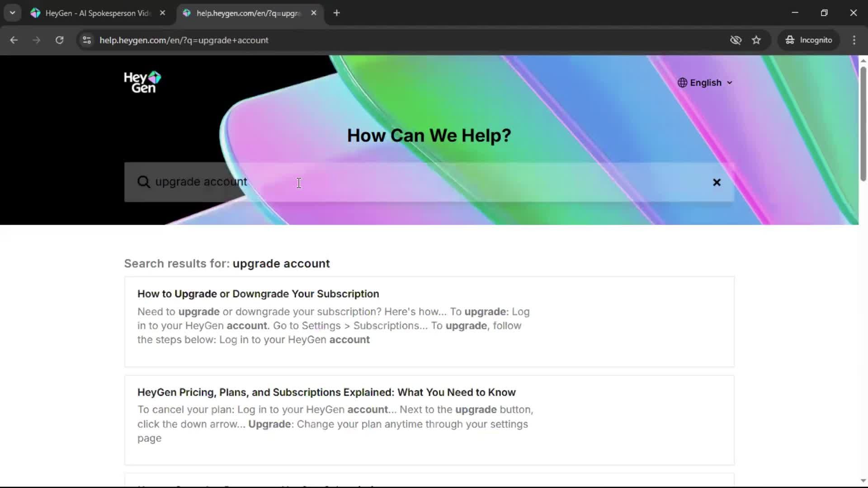Close the help.heygen.com tab
The height and width of the screenshot is (488, 868).
click(x=314, y=13)
